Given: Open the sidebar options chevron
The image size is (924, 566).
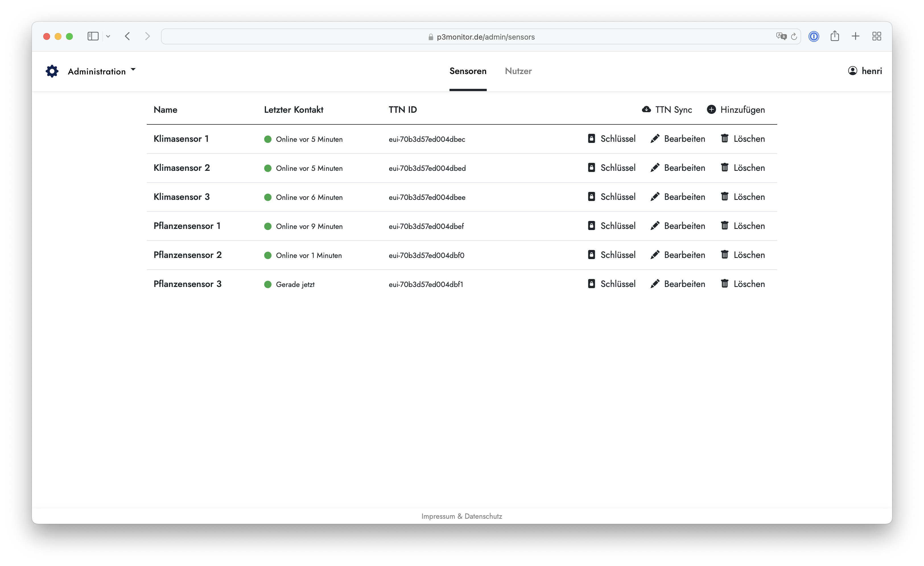Looking at the screenshot, I should point(108,36).
